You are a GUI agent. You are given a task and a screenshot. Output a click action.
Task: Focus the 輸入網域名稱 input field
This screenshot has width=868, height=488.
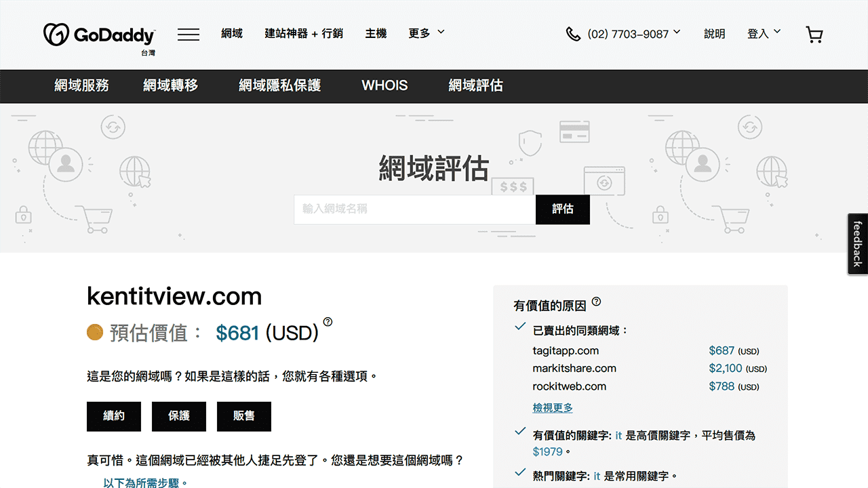[x=414, y=209]
